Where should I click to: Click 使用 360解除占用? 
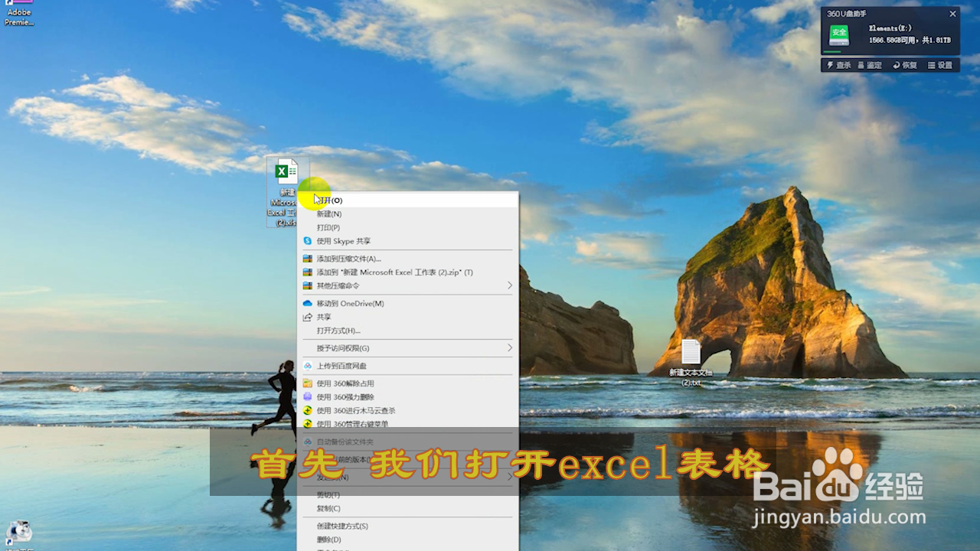(x=408, y=383)
